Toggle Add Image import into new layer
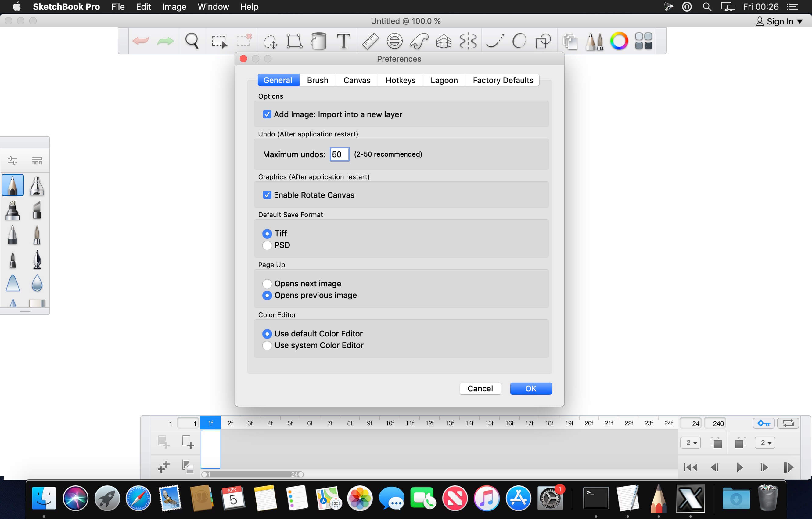The image size is (812, 519). coord(267,114)
